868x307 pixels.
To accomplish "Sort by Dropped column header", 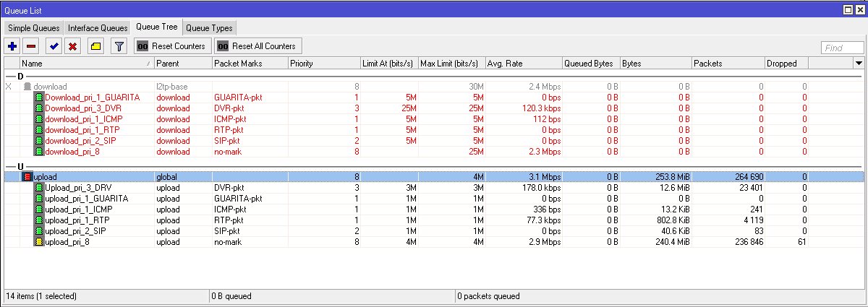I will (x=787, y=64).
